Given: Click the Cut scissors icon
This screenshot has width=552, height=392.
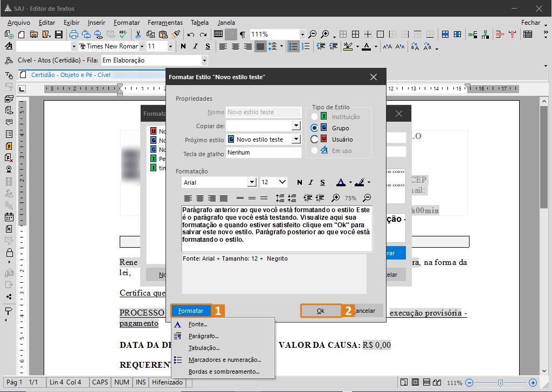Looking at the screenshot, I should click(x=138, y=34).
